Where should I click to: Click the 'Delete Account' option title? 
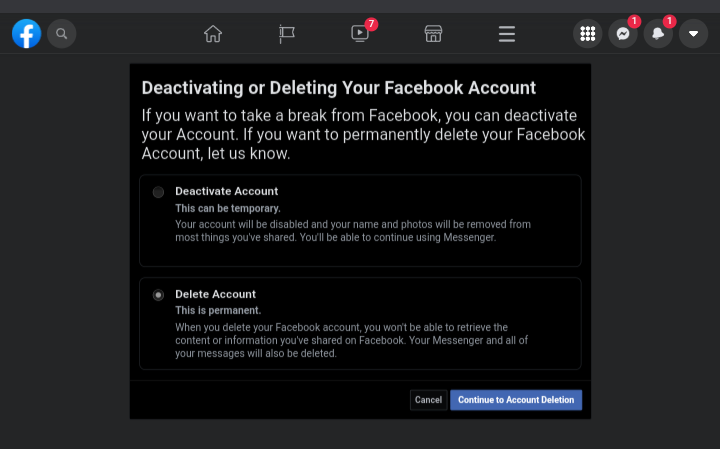click(x=215, y=294)
